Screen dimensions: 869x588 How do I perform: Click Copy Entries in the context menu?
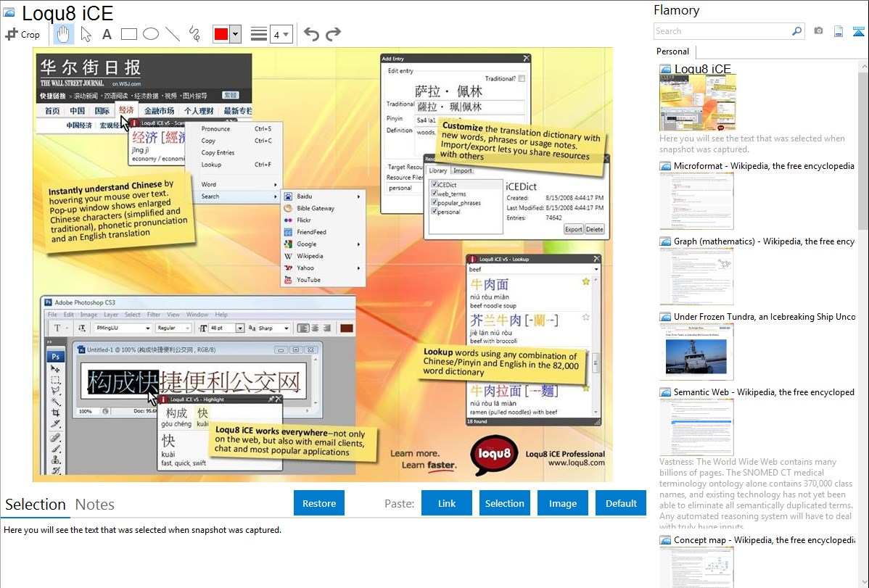point(218,152)
